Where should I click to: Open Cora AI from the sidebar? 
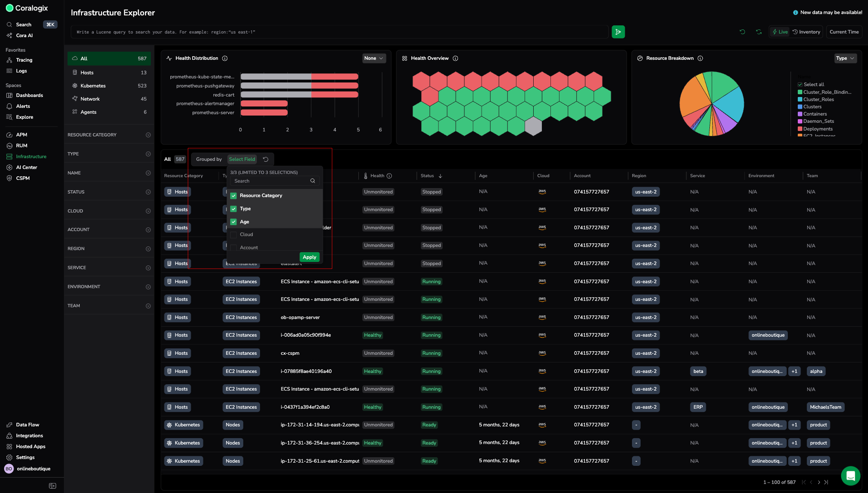point(24,35)
